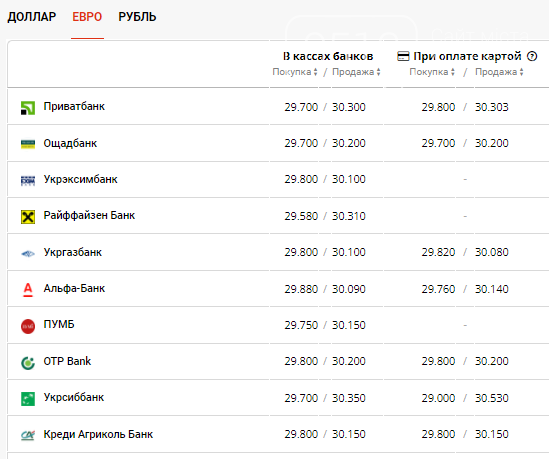Click the Укрэксимбанк logo icon
Image resolution: width=549 pixels, height=459 pixels.
pyautogui.click(x=28, y=180)
